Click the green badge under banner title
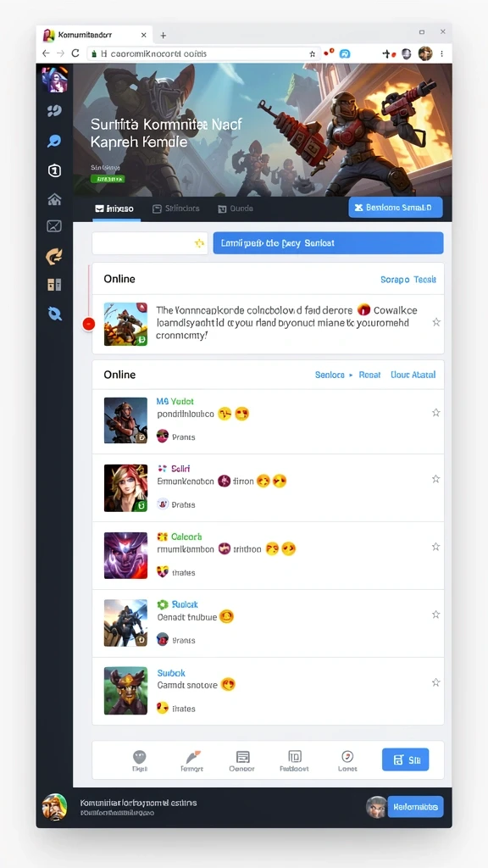Image resolution: width=488 pixels, height=868 pixels. click(x=108, y=180)
